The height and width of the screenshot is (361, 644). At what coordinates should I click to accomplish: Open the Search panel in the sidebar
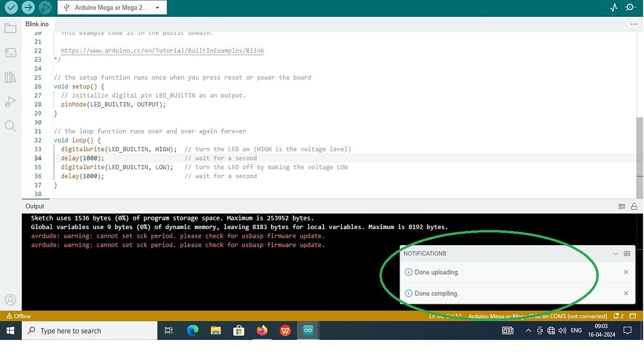pyautogui.click(x=10, y=126)
